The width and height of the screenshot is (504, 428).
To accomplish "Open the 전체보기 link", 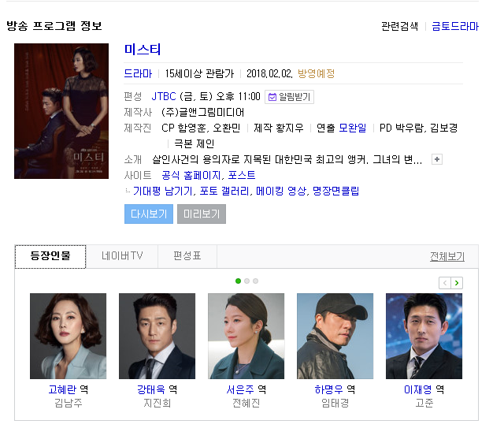I will [447, 256].
